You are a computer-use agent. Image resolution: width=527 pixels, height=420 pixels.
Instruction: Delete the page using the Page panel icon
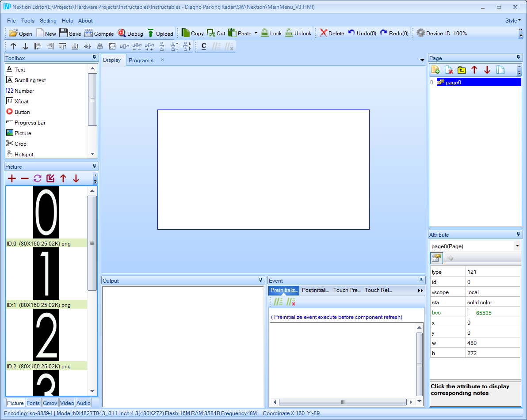449,70
